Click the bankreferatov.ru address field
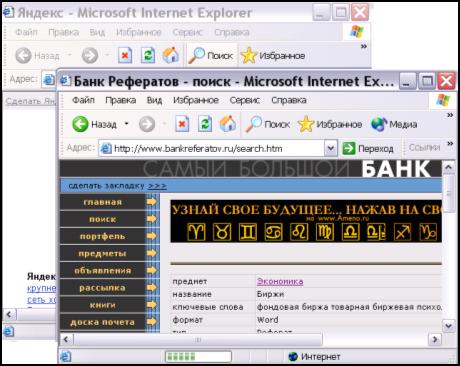The width and height of the screenshot is (460, 366). 218,148
